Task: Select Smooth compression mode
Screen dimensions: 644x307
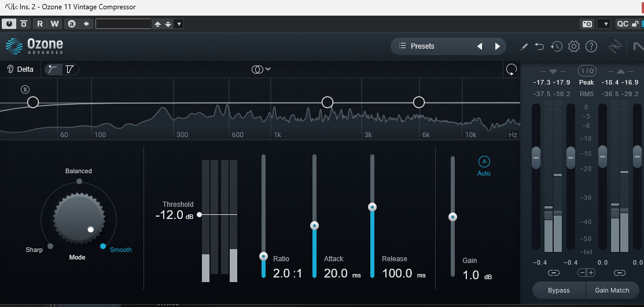Action: point(121,250)
